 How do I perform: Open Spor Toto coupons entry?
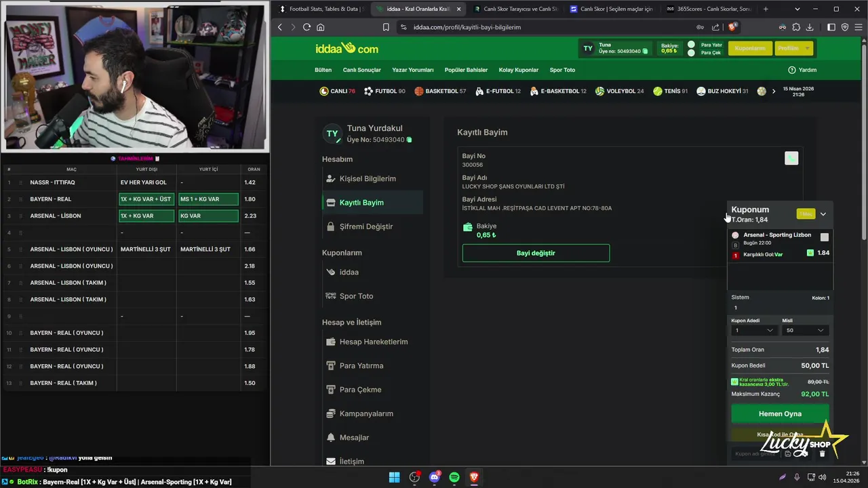(x=349, y=296)
